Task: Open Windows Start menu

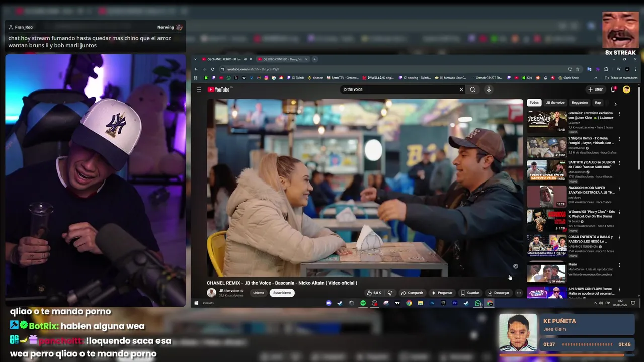Action: (x=196, y=303)
